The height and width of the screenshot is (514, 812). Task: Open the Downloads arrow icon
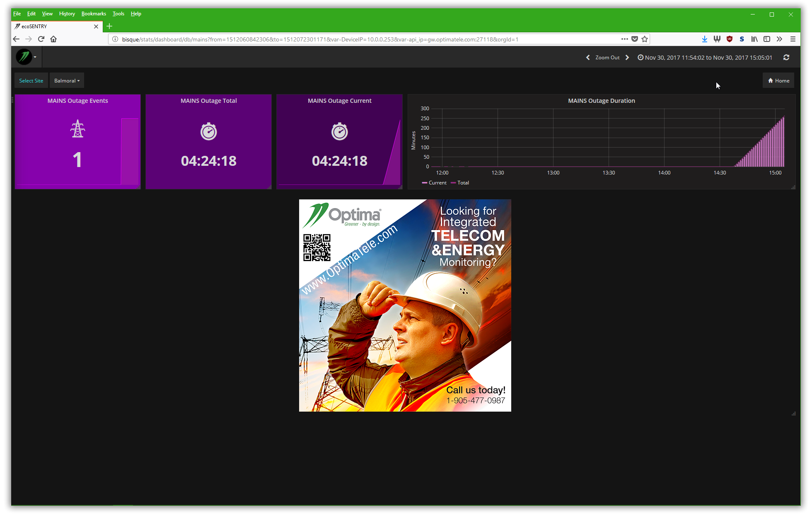click(705, 39)
